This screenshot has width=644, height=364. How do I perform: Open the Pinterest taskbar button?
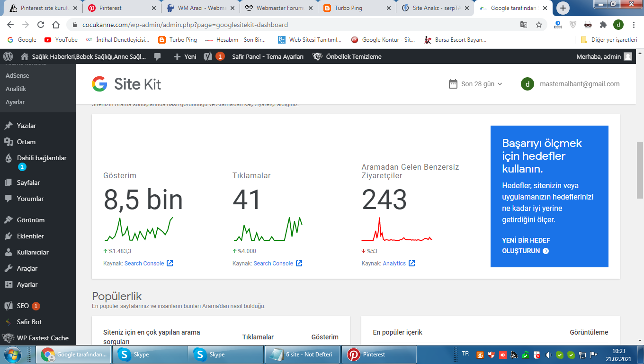click(380, 355)
